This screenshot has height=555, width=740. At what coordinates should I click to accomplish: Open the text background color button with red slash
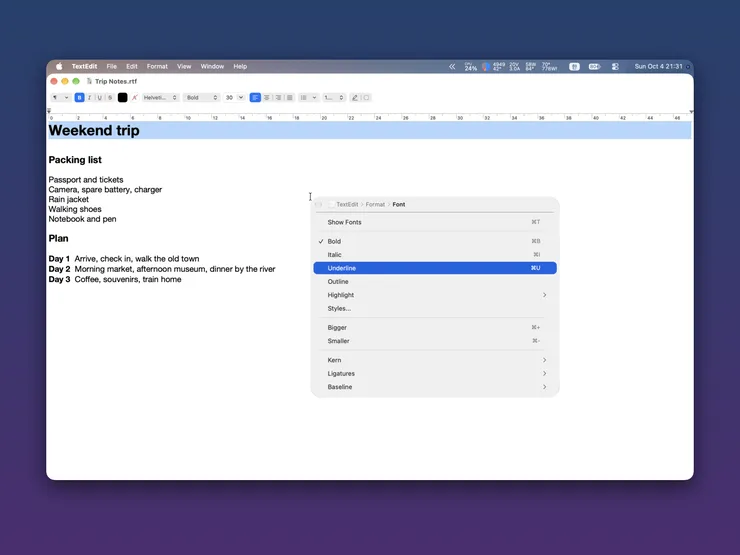[x=135, y=98]
